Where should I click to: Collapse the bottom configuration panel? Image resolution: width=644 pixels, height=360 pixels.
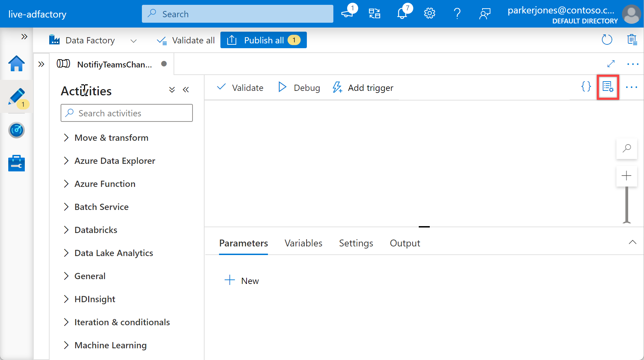(632, 242)
